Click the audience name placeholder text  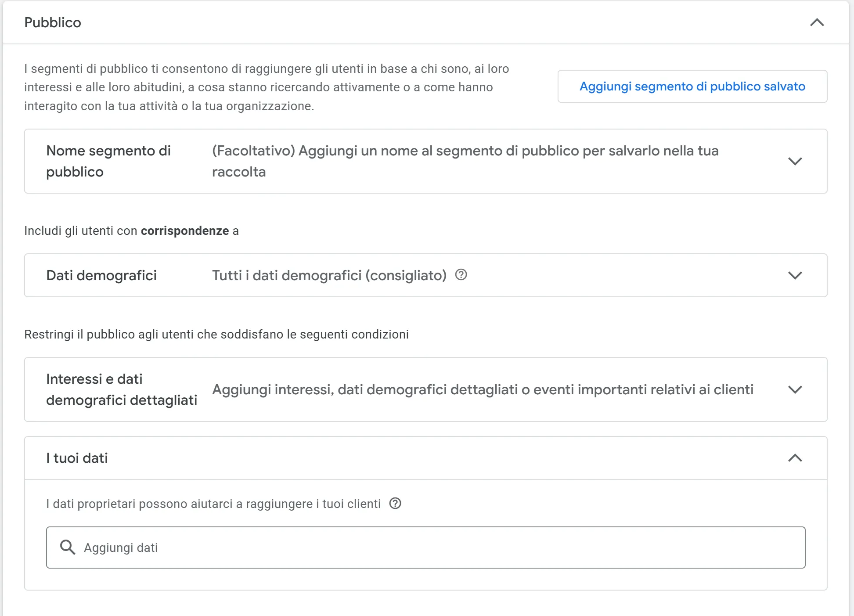[x=465, y=161]
